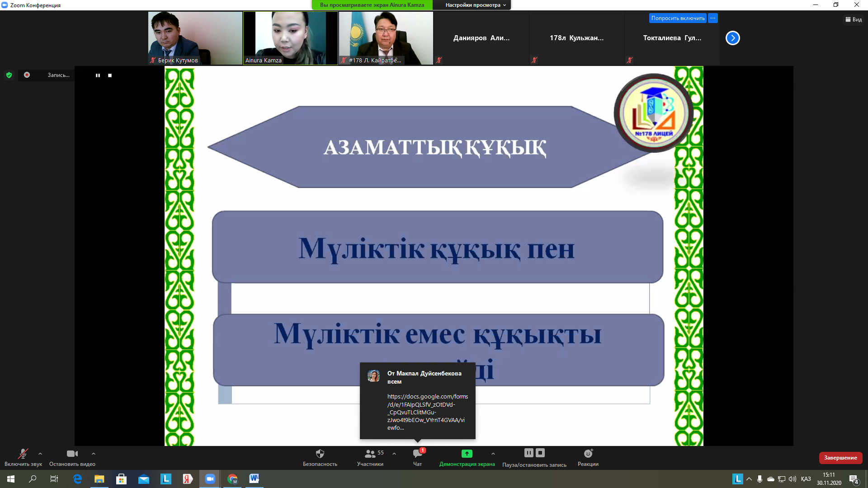
Task: Unmute microphone (Включить звук)
Action: (x=23, y=454)
